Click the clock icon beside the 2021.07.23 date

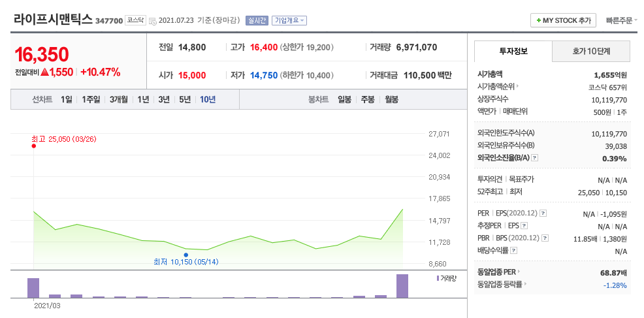click(153, 21)
